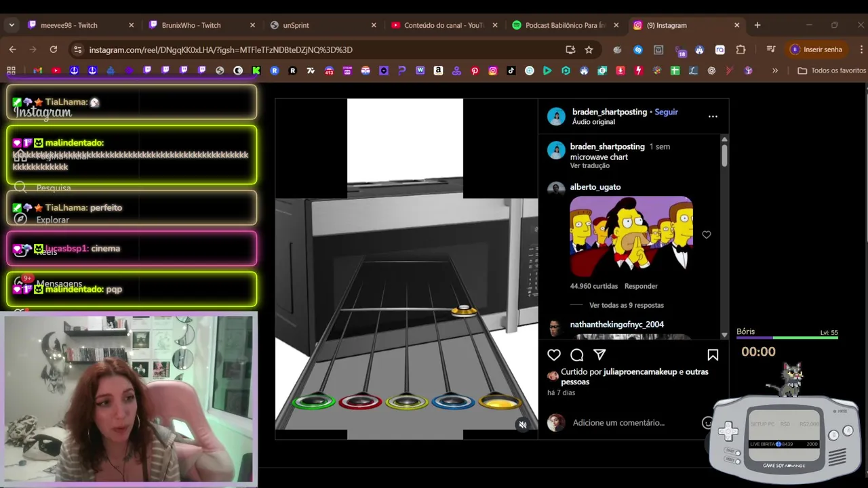
Task: Open a new browser tab
Action: (x=757, y=25)
